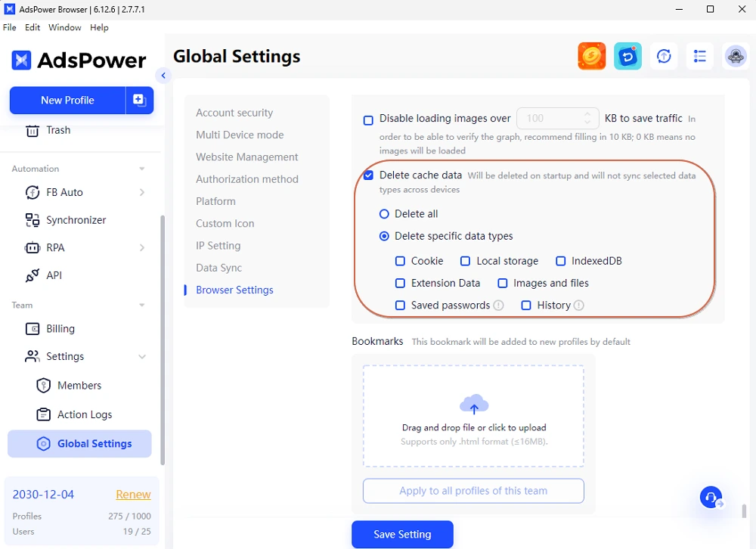Image resolution: width=756 pixels, height=549 pixels.
Task: Collapse the Team section arrow
Action: pyautogui.click(x=142, y=306)
